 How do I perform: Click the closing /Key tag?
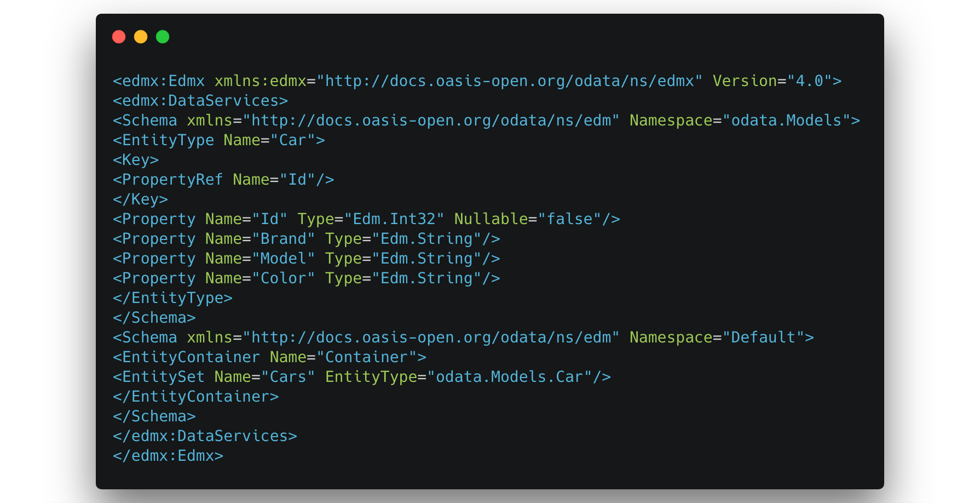coord(140,199)
